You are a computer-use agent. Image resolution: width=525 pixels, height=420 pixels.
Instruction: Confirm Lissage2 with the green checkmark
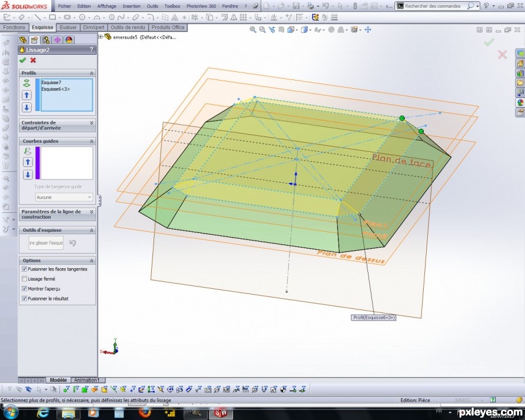coord(22,60)
